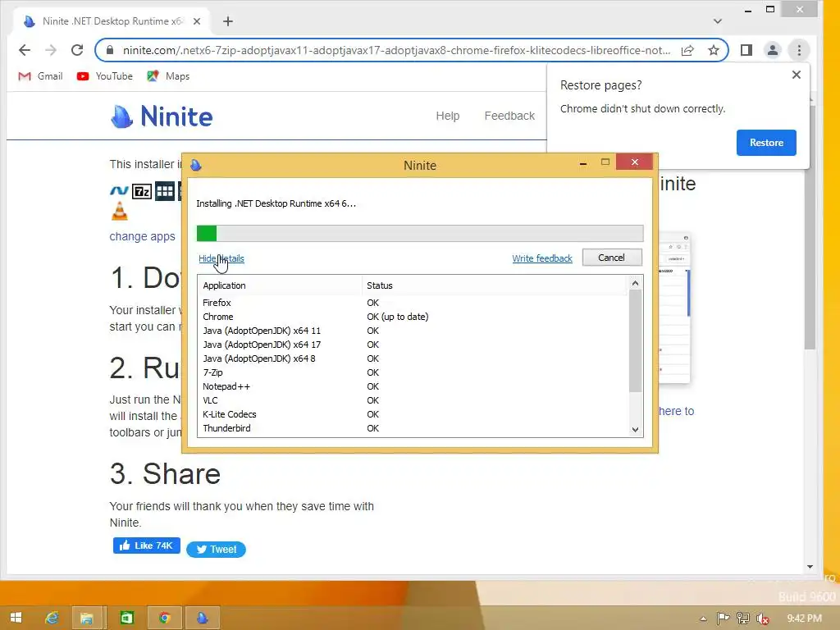The height and width of the screenshot is (630, 840).
Task: Click the Ninite dialog title bar icon
Action: (x=195, y=165)
